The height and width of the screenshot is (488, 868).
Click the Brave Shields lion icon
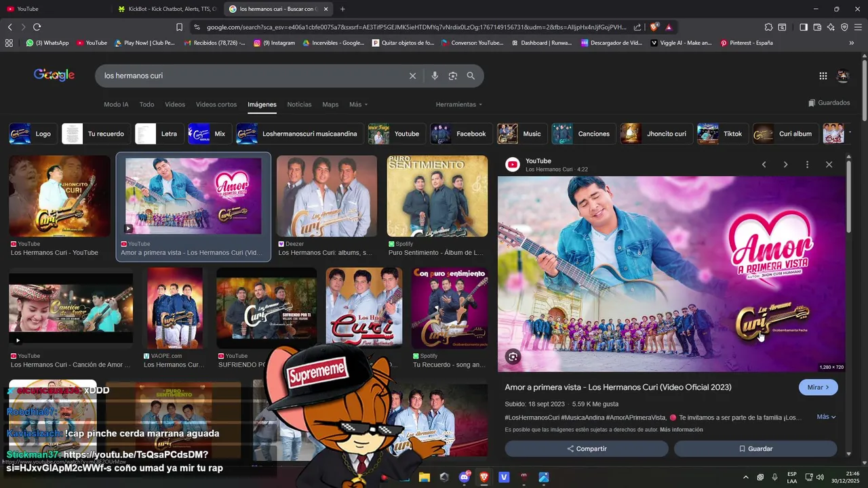coord(654,27)
